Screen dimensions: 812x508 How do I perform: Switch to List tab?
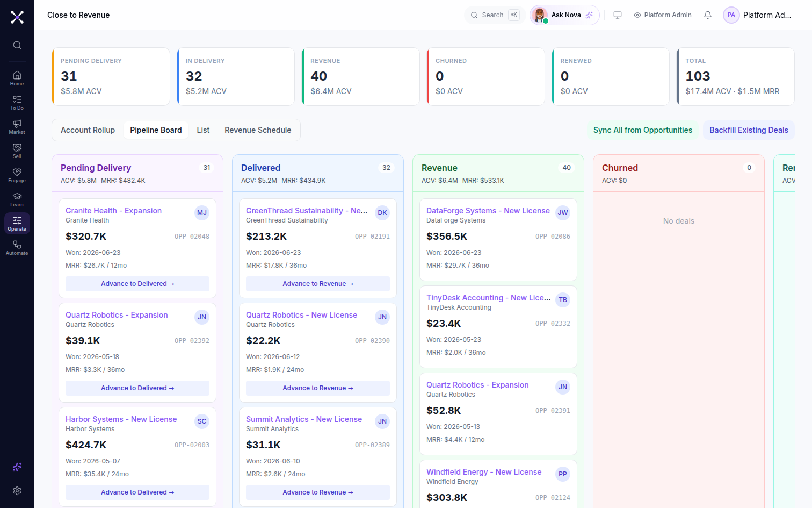[x=203, y=130]
